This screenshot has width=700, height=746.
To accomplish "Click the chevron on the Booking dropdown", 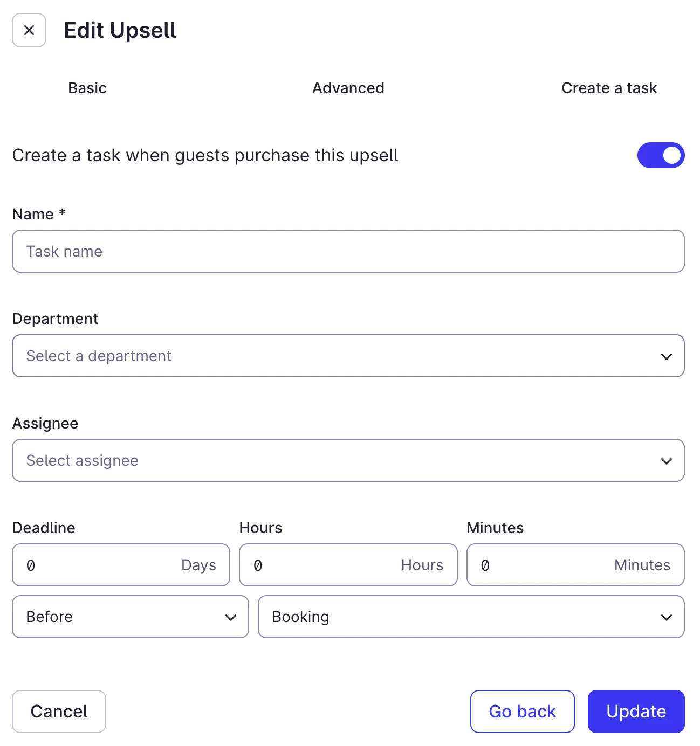I will [667, 617].
